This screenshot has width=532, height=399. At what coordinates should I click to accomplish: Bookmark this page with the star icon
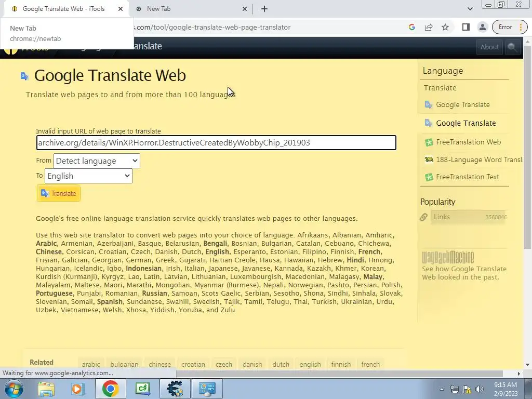click(x=445, y=27)
